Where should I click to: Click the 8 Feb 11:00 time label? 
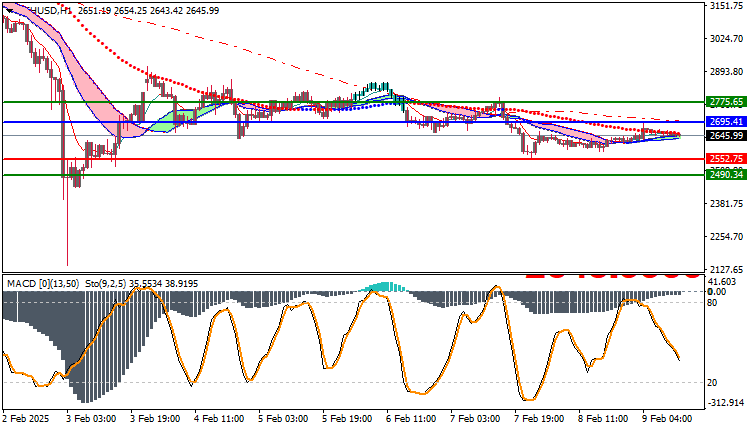(x=604, y=419)
